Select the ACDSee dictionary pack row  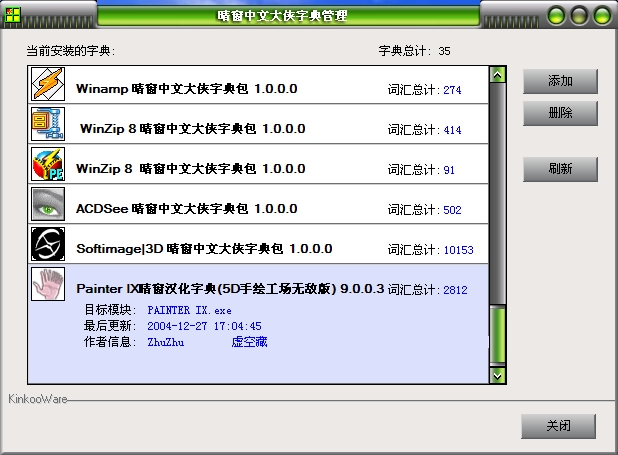coord(258,204)
